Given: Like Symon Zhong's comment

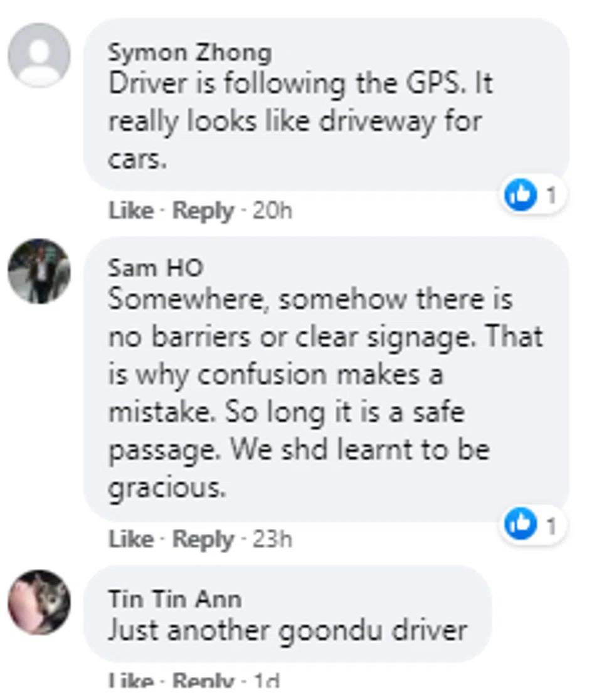Looking at the screenshot, I should [130, 211].
